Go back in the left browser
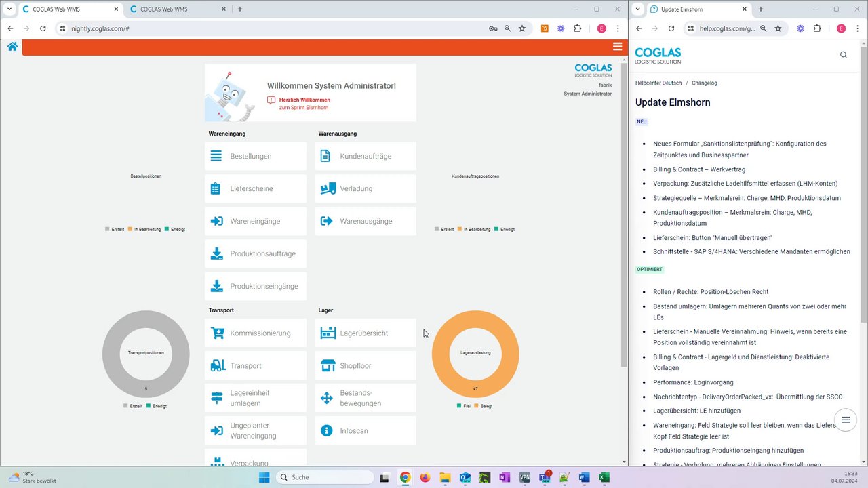The image size is (868, 488). [x=10, y=28]
